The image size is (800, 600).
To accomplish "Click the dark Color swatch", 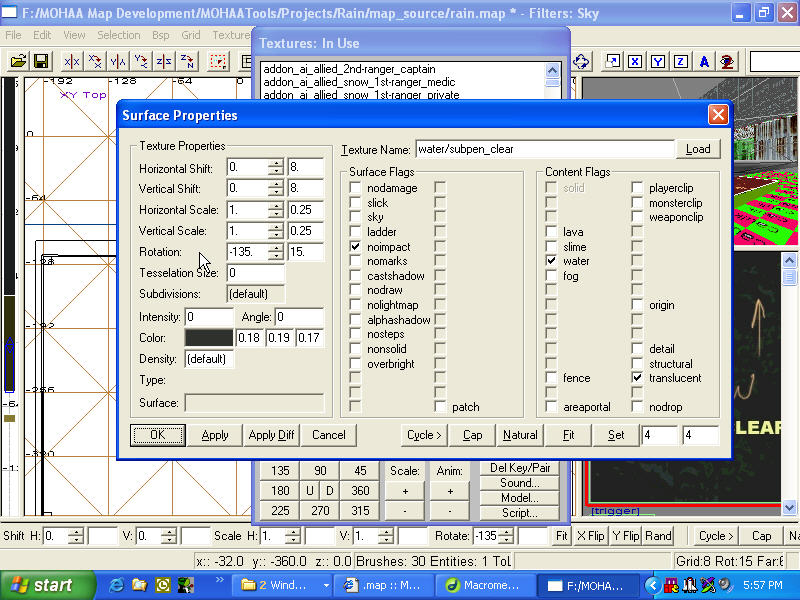I will pyautogui.click(x=209, y=338).
